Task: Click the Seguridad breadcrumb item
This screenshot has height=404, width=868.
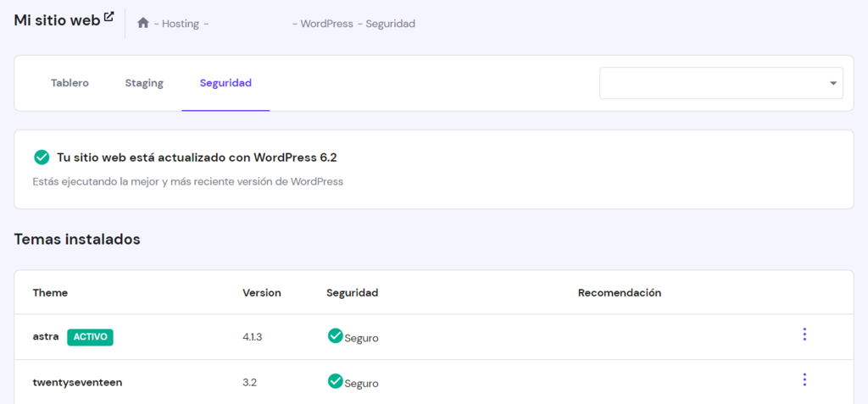Action: (x=390, y=24)
